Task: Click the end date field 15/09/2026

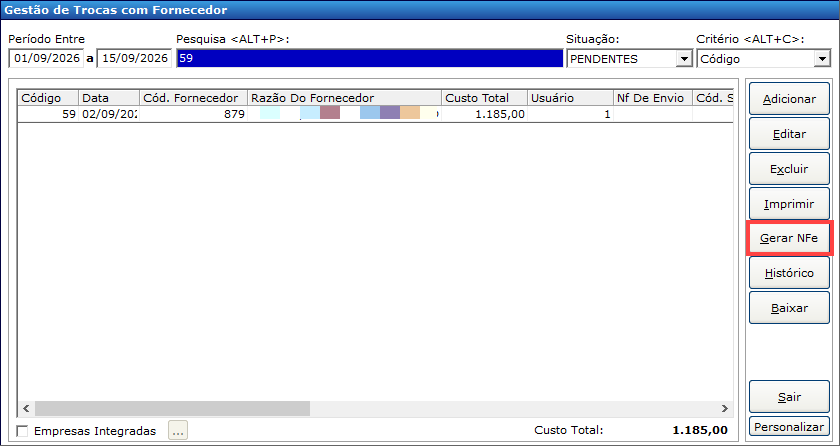Action: click(134, 58)
